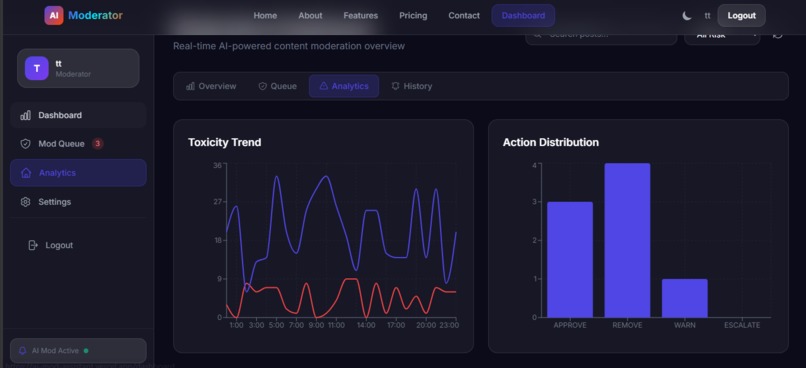
Task: Click the AI Mod Active bell icon
Action: point(23,351)
